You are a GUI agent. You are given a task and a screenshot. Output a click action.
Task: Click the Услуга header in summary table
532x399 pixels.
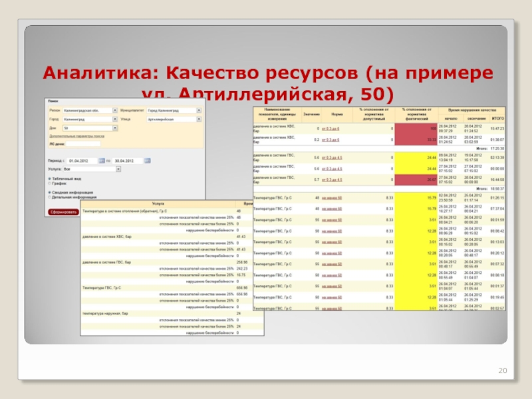[x=158, y=203]
